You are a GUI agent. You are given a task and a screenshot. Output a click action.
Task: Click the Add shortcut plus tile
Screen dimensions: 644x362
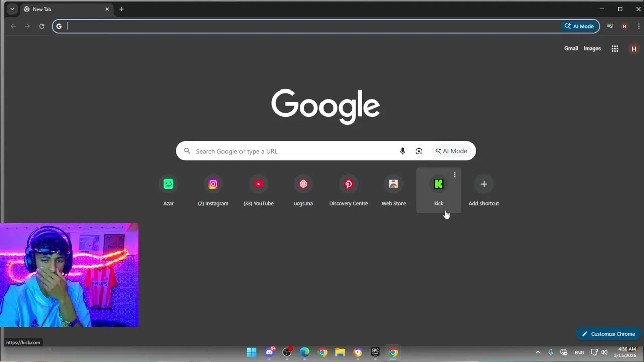[484, 190]
